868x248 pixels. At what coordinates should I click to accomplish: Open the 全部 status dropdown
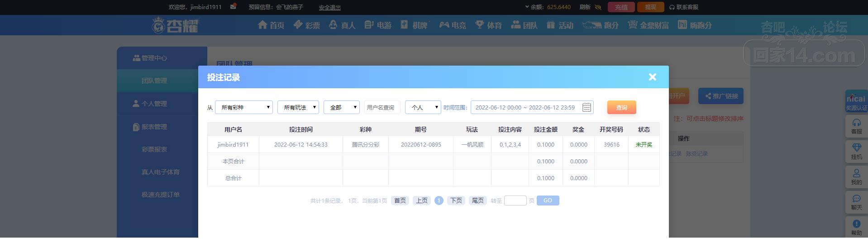(342, 107)
